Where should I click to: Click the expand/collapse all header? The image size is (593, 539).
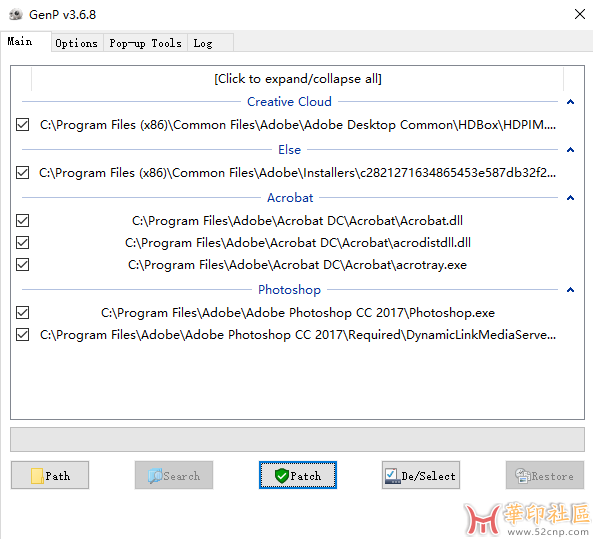click(x=298, y=79)
